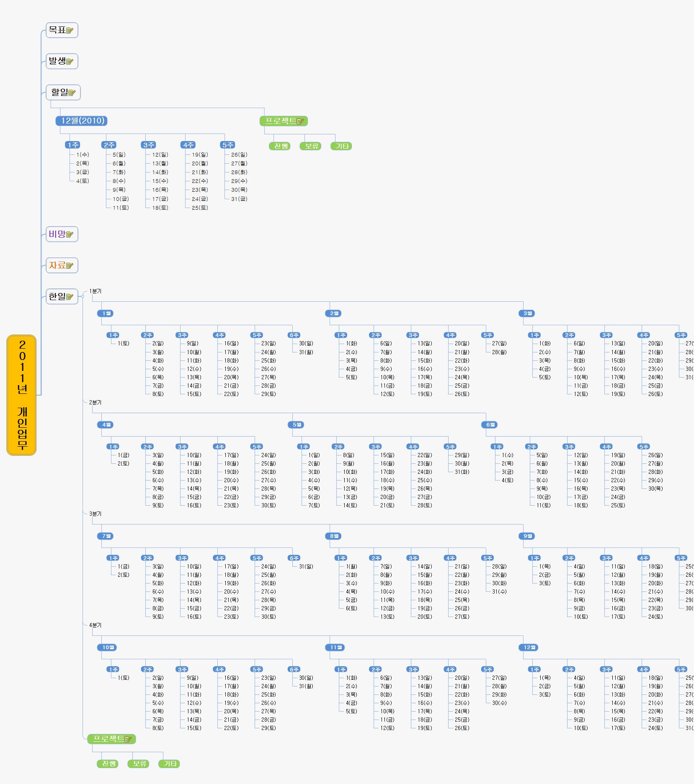
Task: Click the 31(금) entry under 12월(2010)
Action: click(x=239, y=199)
